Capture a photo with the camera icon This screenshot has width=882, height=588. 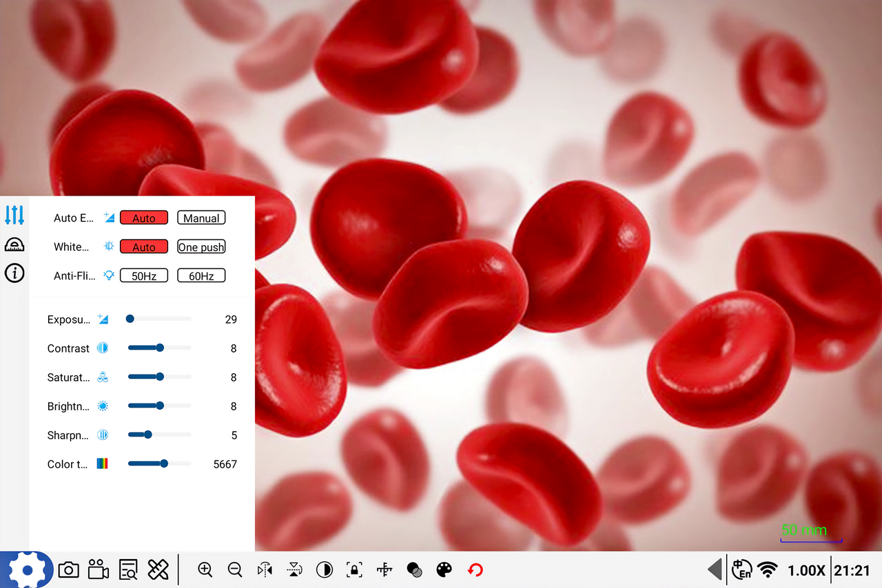tap(68, 570)
